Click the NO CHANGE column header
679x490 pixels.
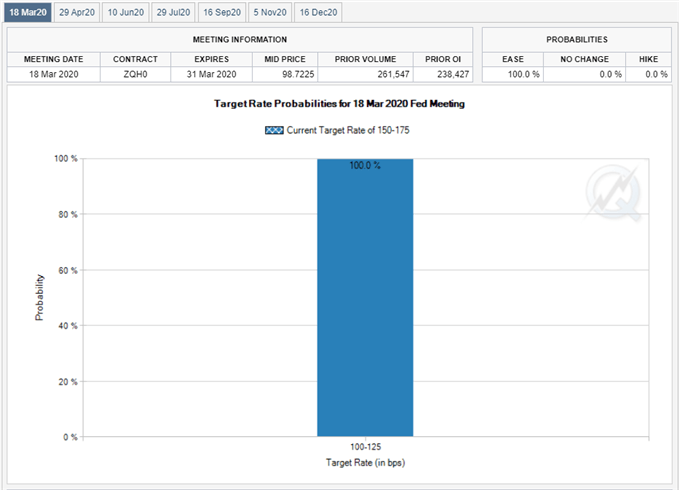(x=584, y=59)
